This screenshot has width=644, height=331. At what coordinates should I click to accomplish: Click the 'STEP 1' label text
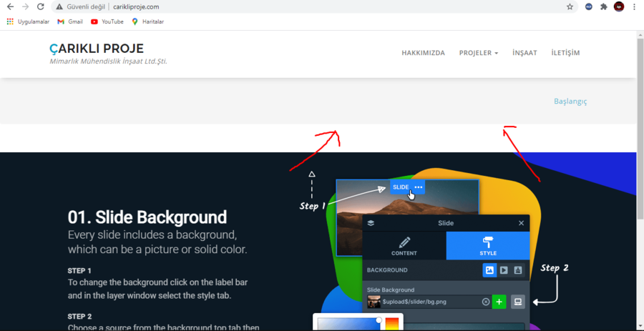pyautogui.click(x=79, y=271)
